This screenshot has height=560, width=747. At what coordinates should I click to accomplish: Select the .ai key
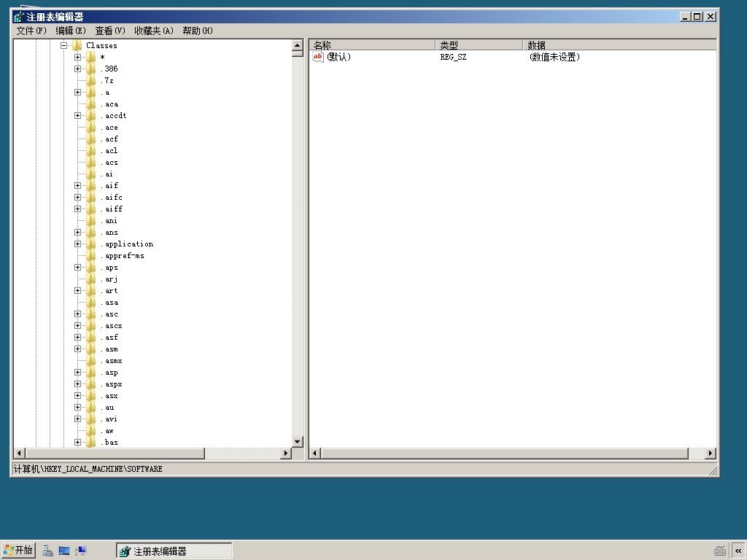[107, 174]
